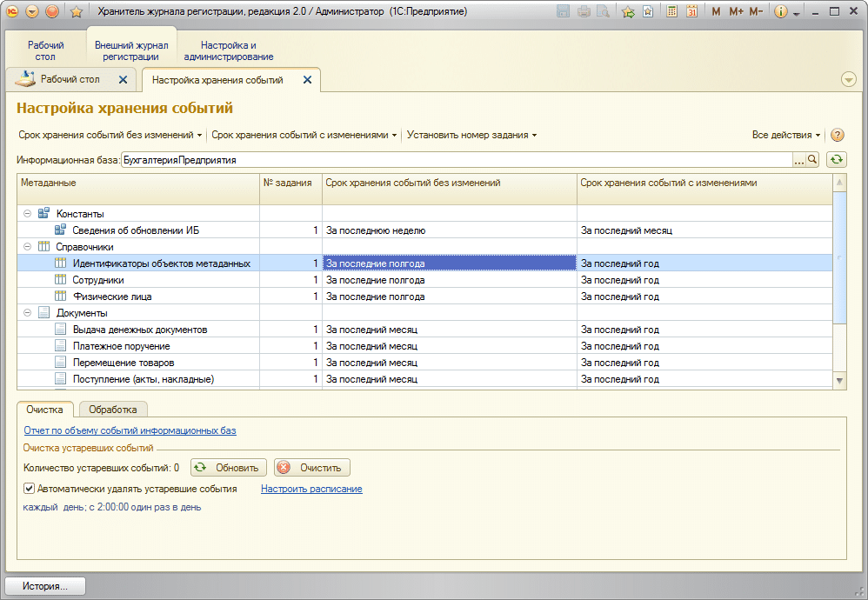Open Срок хранения событий без изменений dropdown

(110, 136)
